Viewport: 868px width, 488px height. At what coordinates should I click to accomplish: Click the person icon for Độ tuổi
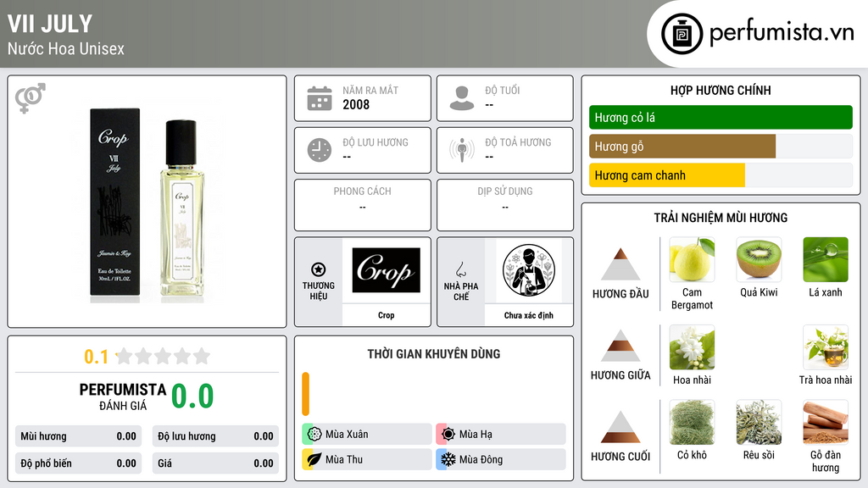pos(462,98)
